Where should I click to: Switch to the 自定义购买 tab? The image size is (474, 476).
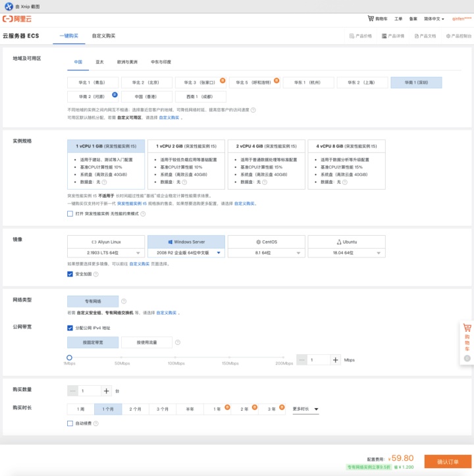(103, 36)
